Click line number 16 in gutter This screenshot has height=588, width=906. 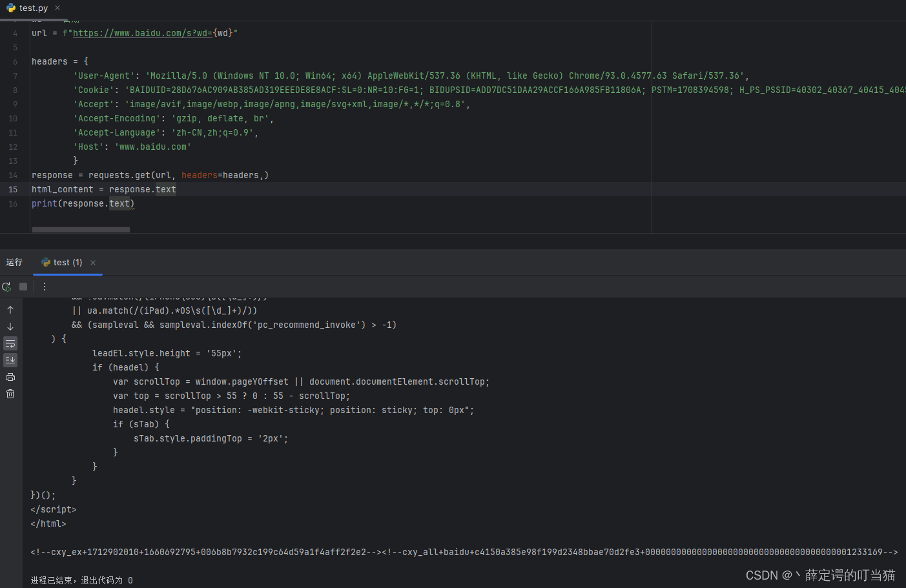(x=13, y=203)
